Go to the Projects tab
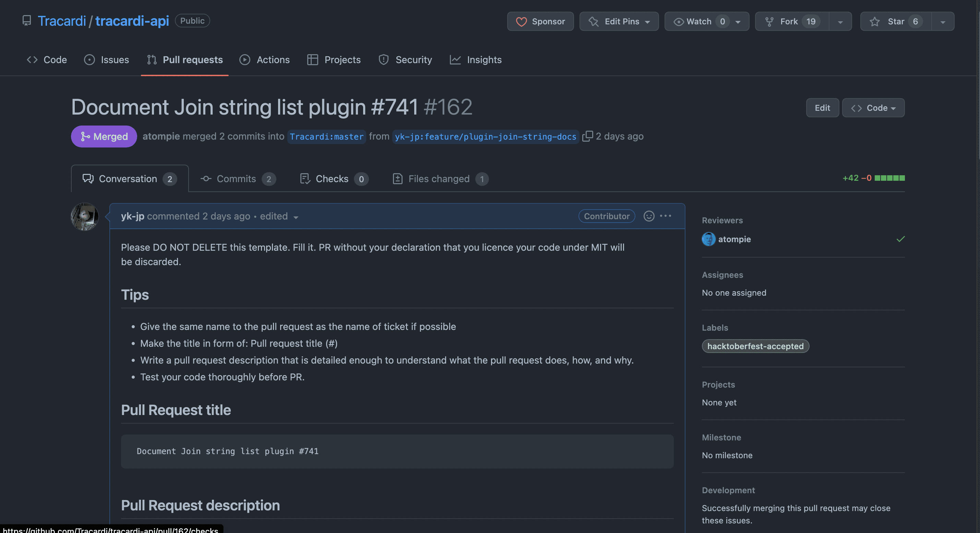The width and height of the screenshot is (980, 533). click(334, 60)
